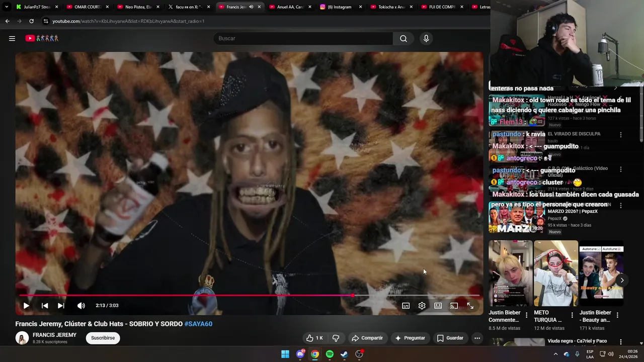Follow the #SAYA60 hashtag link

(x=198, y=324)
